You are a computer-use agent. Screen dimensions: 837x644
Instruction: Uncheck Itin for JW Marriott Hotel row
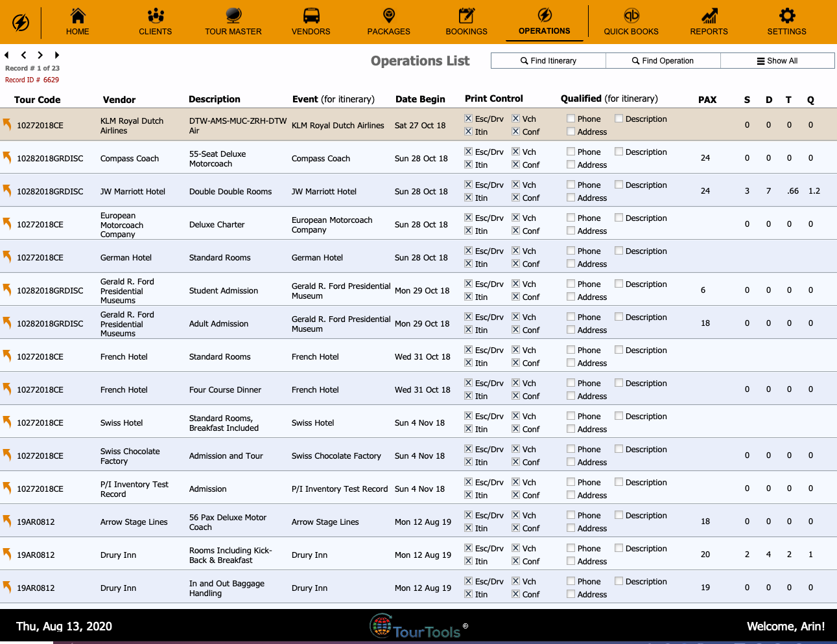coord(468,198)
